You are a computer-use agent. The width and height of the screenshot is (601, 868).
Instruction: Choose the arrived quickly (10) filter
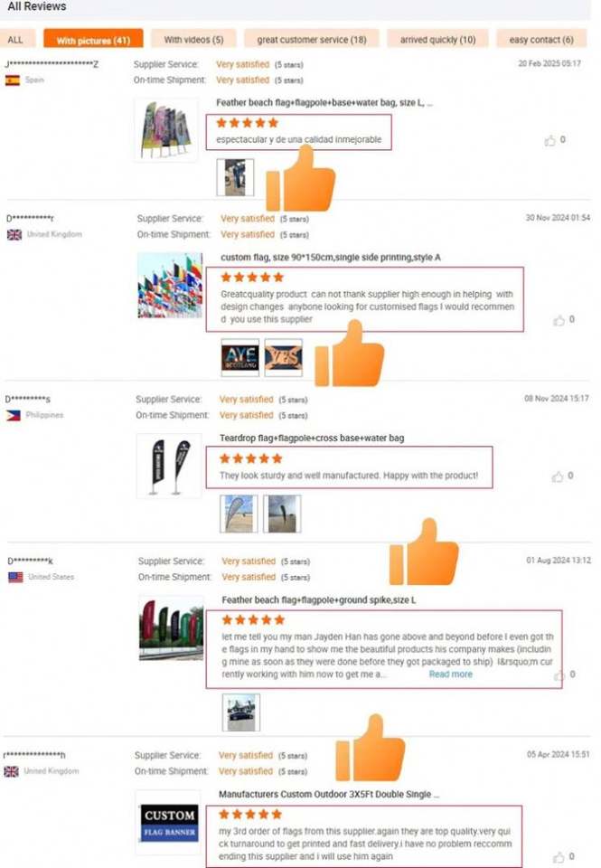point(437,39)
